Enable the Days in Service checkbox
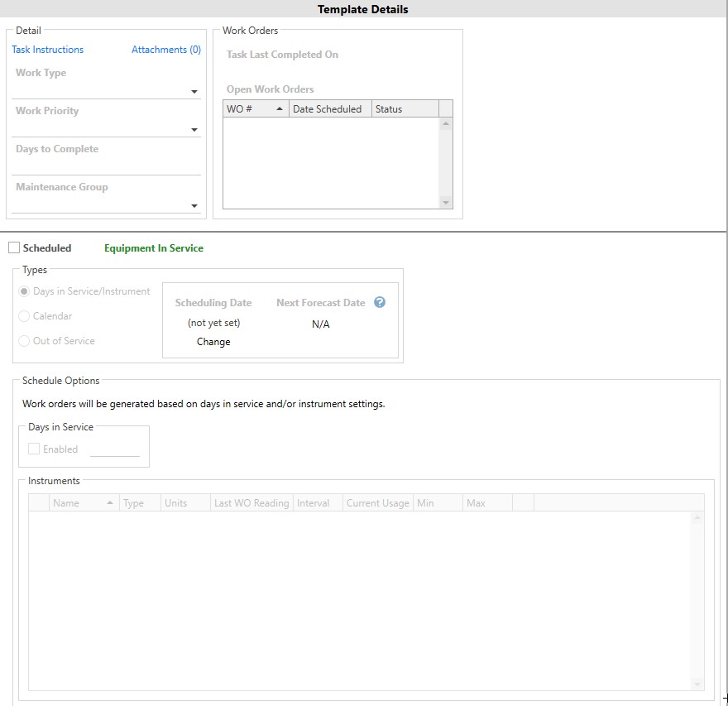728x706 pixels. coord(34,449)
